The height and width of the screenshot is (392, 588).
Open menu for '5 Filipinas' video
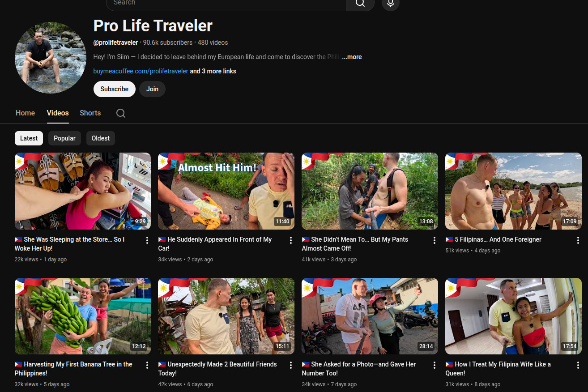(x=578, y=240)
